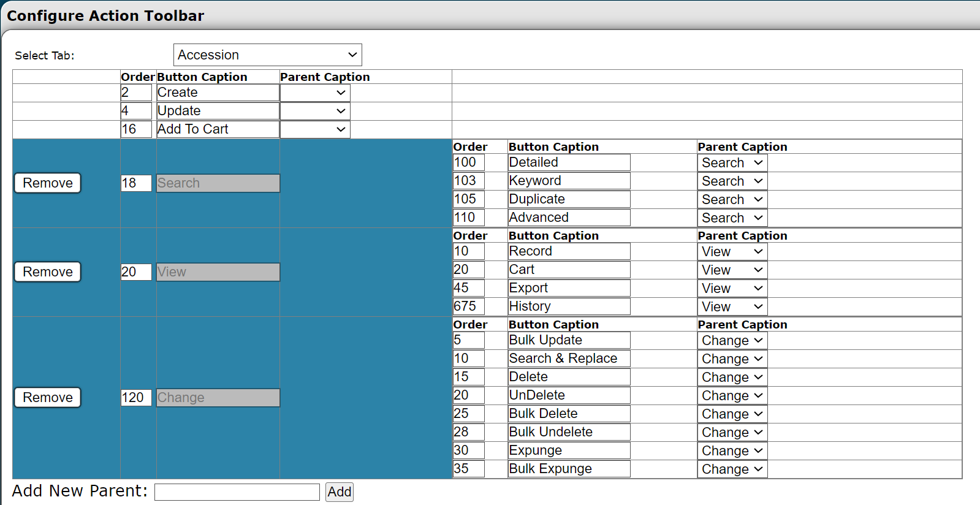
Task: Expand Parent Caption dropdown in History row
Action: click(x=732, y=306)
